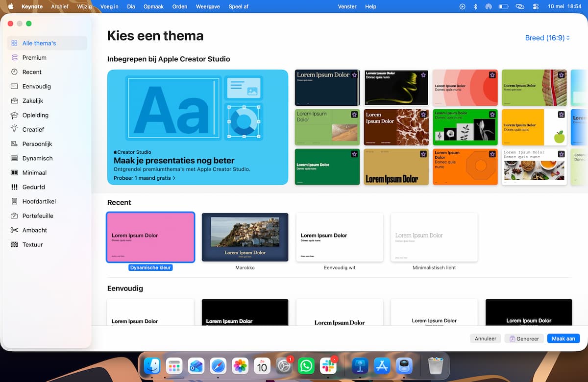Viewport: 588px width, 382px height.
Task: Open Control Center from menu bar
Action: coord(535,6)
